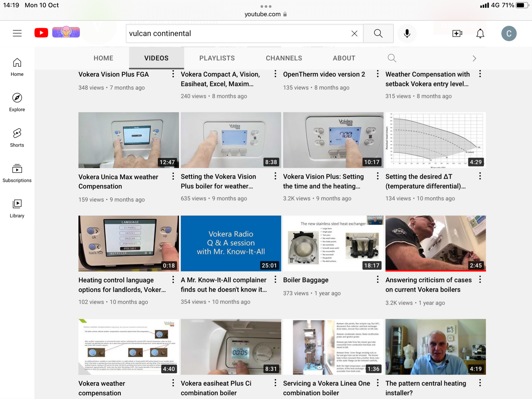532x399 pixels.
Task: Play the Vokera Radio Q&A thumbnail
Action: pos(231,243)
